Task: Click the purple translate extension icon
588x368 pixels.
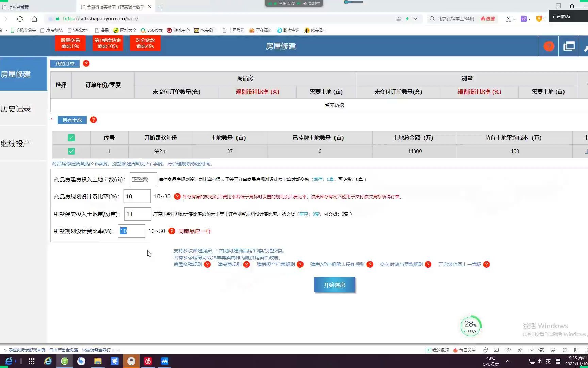Action: pos(524,19)
